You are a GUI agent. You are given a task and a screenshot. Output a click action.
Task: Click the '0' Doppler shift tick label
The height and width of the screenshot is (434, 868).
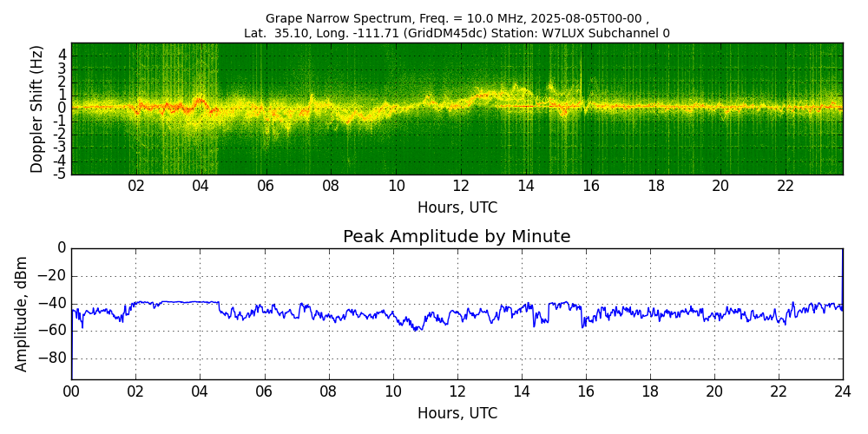click(63, 108)
